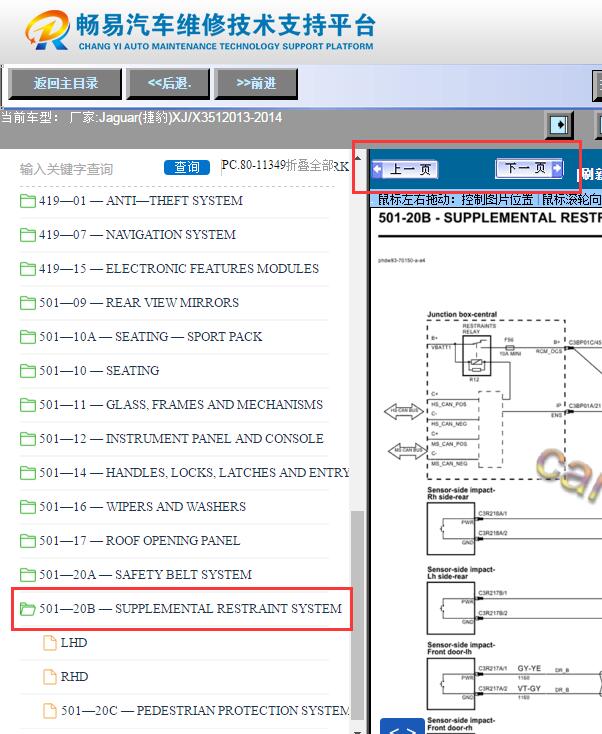Select 501—20A — SAFETY BELT SYSTEM
This screenshot has height=734, width=602.
(x=146, y=574)
